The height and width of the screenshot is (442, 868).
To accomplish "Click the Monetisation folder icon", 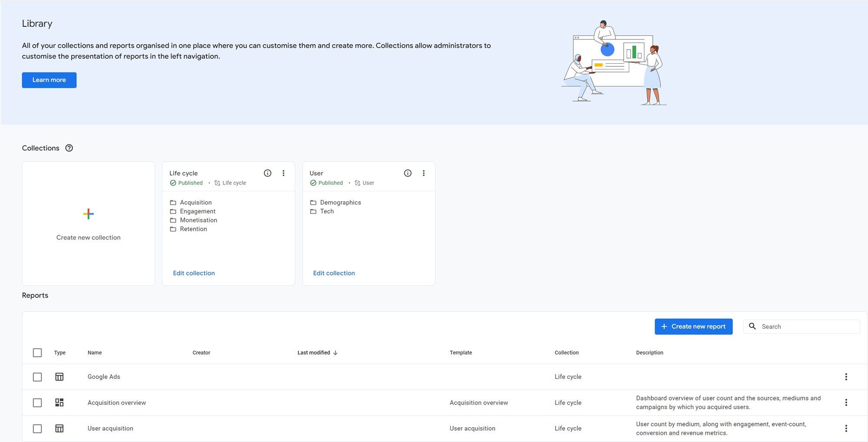I will point(173,220).
